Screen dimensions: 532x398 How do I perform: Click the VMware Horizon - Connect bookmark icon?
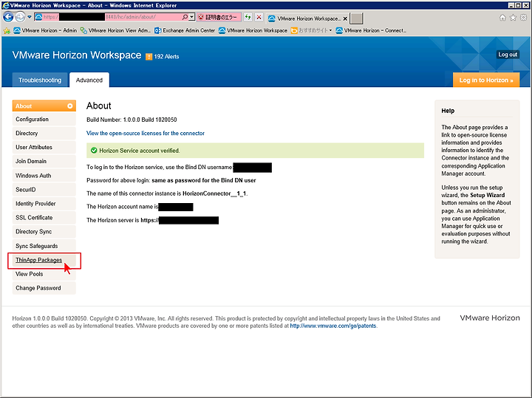pyautogui.click(x=339, y=30)
